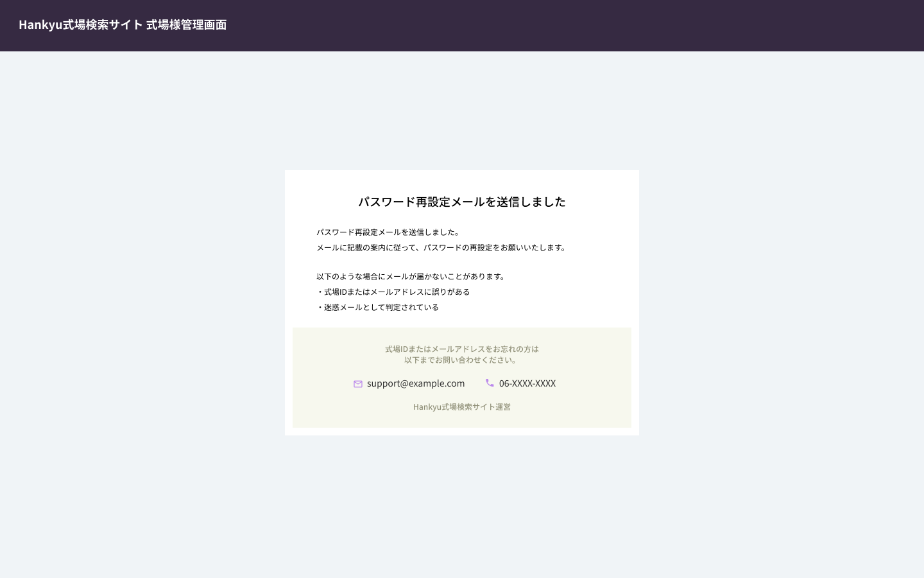The image size is (924, 578).
Task: Click the 式場様管理画面 text in the header
Action: pos(186,24)
